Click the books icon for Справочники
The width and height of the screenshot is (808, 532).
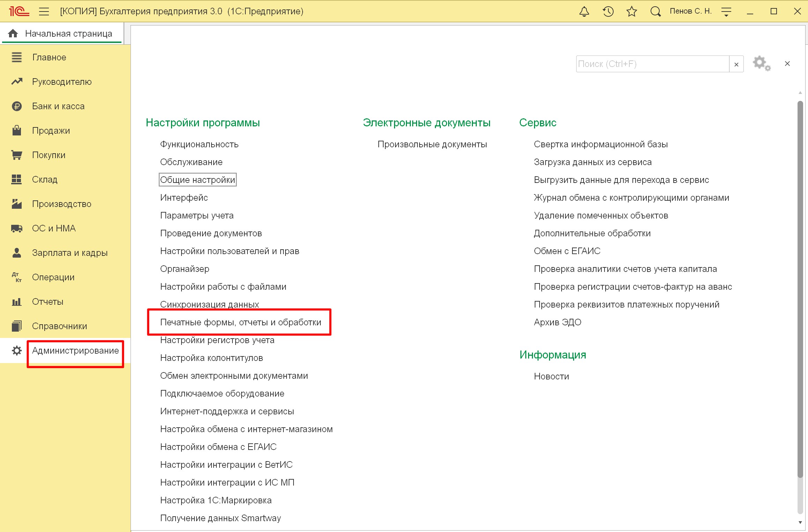(16, 326)
